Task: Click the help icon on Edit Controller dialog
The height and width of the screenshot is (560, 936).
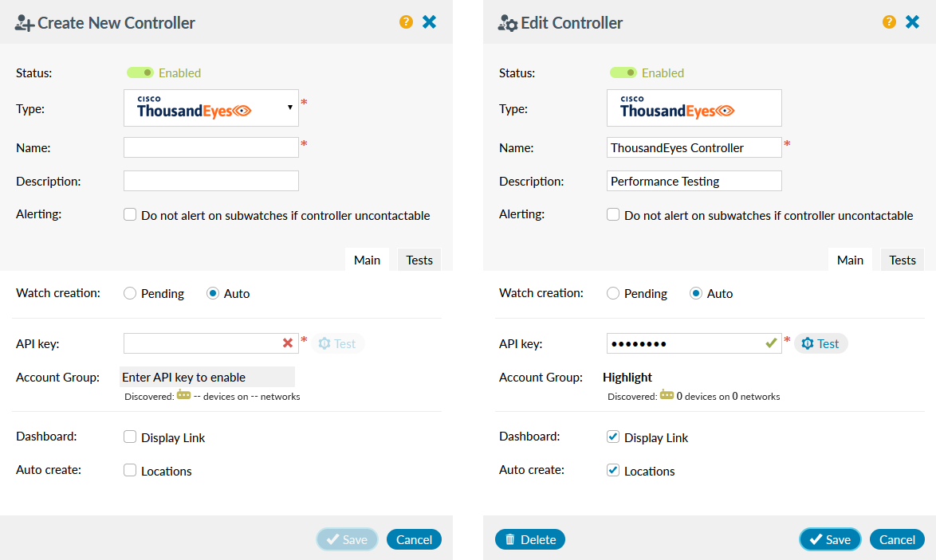Action: 889,22
